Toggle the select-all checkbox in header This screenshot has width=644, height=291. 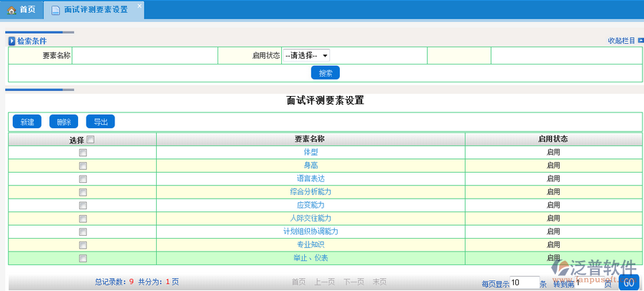(90, 140)
